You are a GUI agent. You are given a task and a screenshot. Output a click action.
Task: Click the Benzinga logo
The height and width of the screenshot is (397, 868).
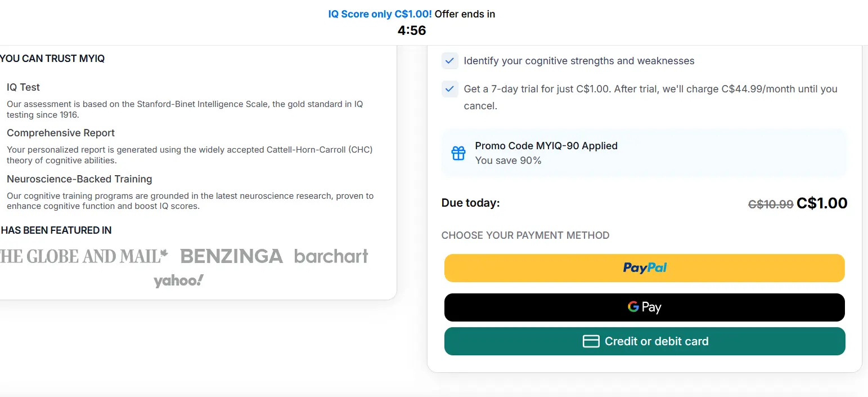pos(231,257)
